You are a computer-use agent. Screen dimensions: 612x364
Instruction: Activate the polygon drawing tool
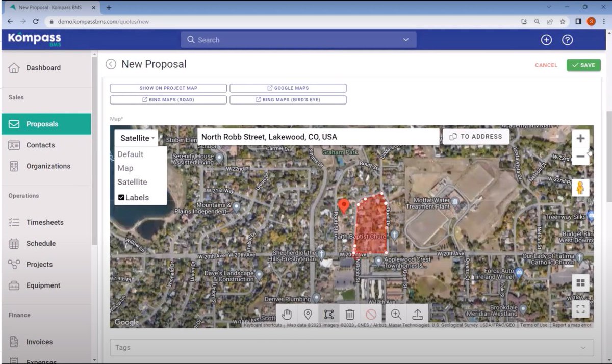pyautogui.click(x=330, y=315)
